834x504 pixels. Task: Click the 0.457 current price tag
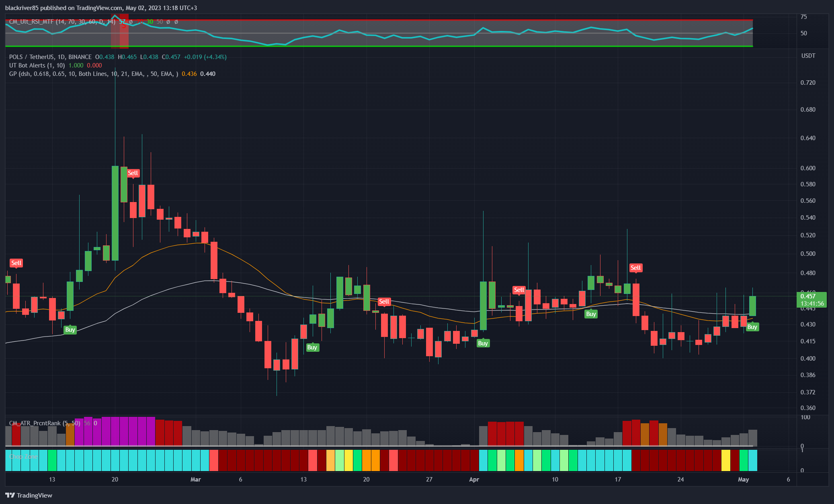pos(808,296)
